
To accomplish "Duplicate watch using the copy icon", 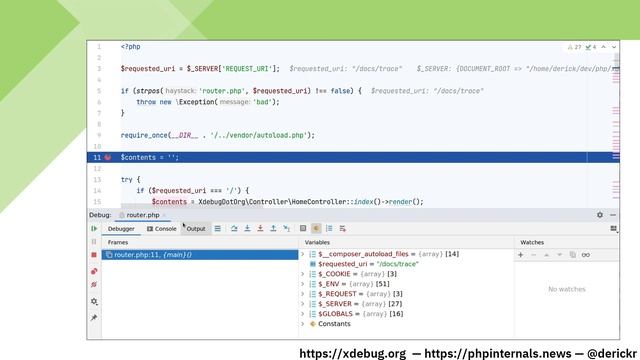I will pos(573,255).
